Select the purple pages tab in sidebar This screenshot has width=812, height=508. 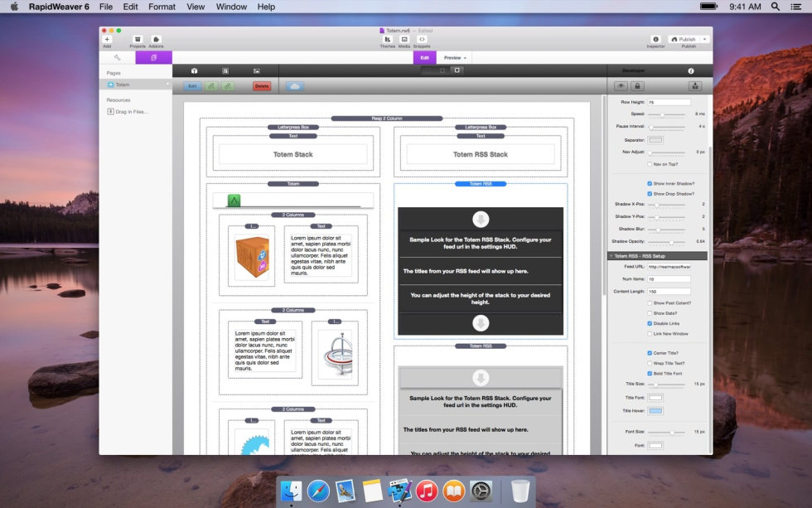point(154,57)
